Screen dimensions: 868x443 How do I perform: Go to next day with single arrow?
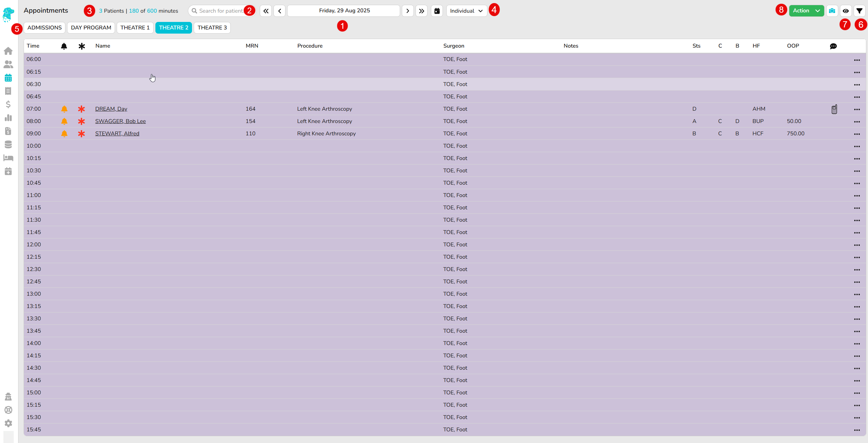tap(407, 11)
